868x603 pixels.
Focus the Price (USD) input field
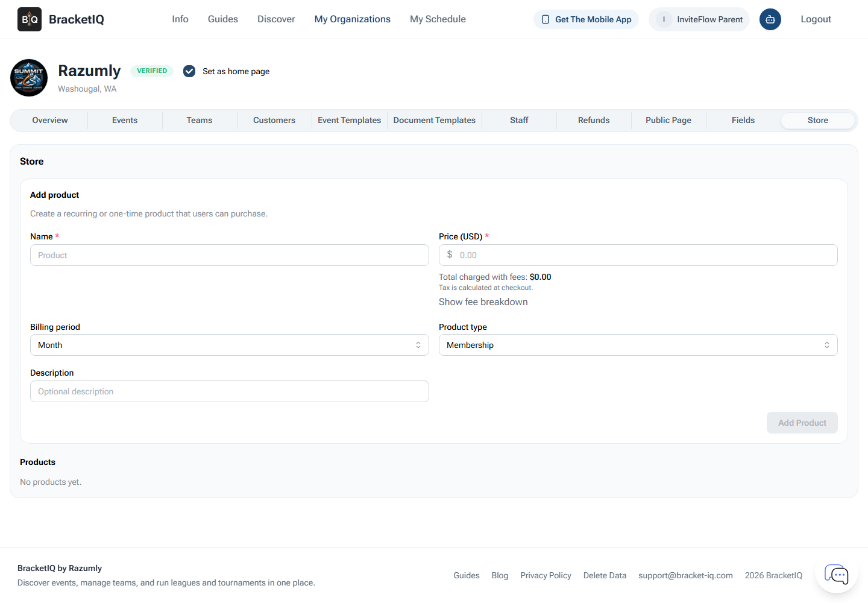click(638, 255)
